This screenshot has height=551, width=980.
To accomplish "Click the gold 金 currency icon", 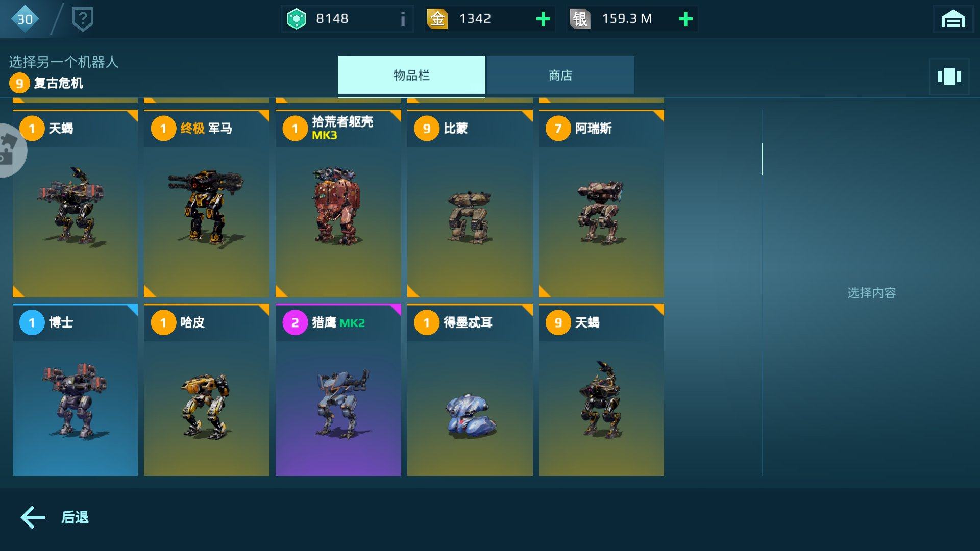I will coord(437,19).
